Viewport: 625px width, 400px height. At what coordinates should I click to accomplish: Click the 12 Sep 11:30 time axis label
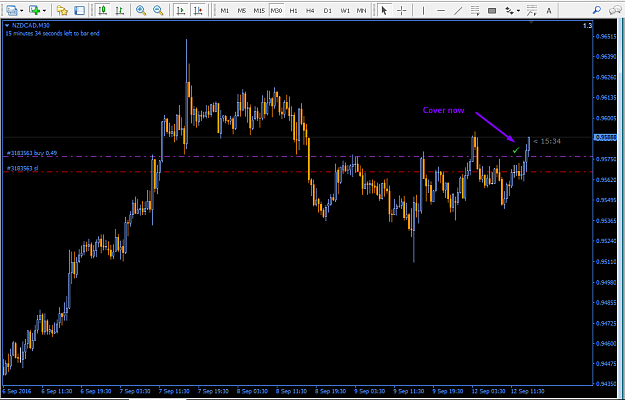(527, 391)
